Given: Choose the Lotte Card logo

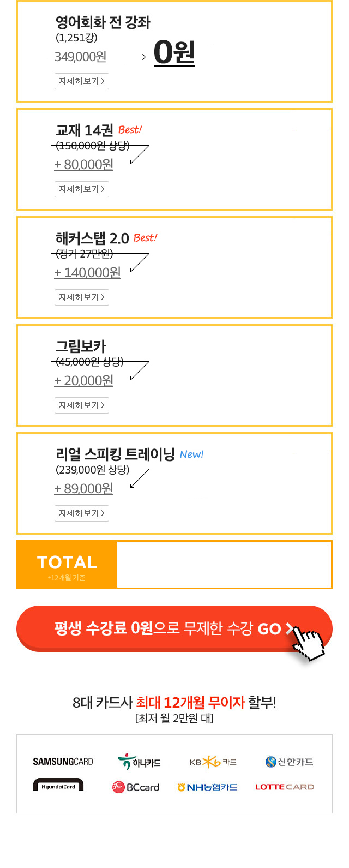Looking at the screenshot, I should pyautogui.click(x=285, y=787).
